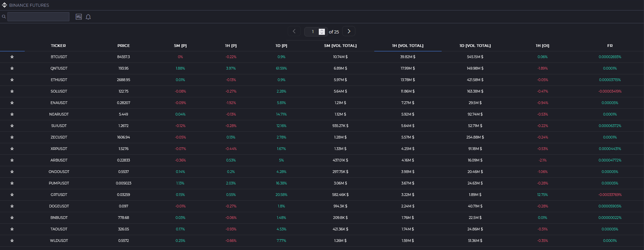The width and height of the screenshot is (644, 250).
Task: Sort by the PRICE column header
Action: (x=124, y=46)
